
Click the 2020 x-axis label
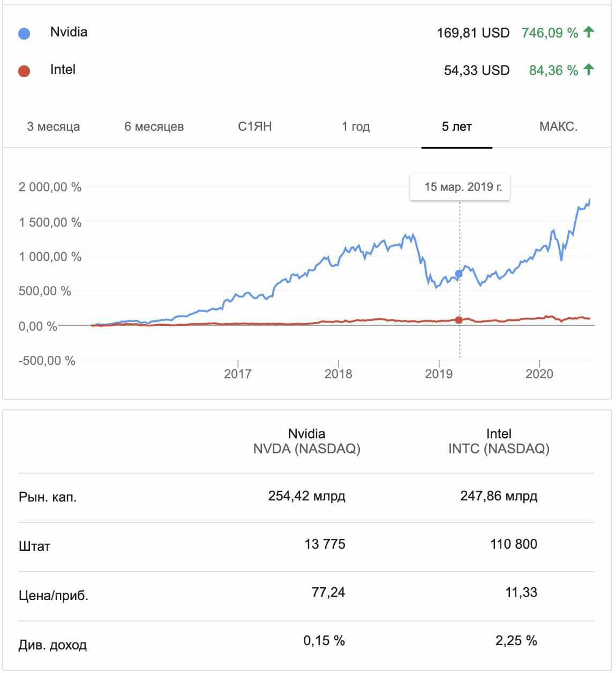(x=539, y=373)
